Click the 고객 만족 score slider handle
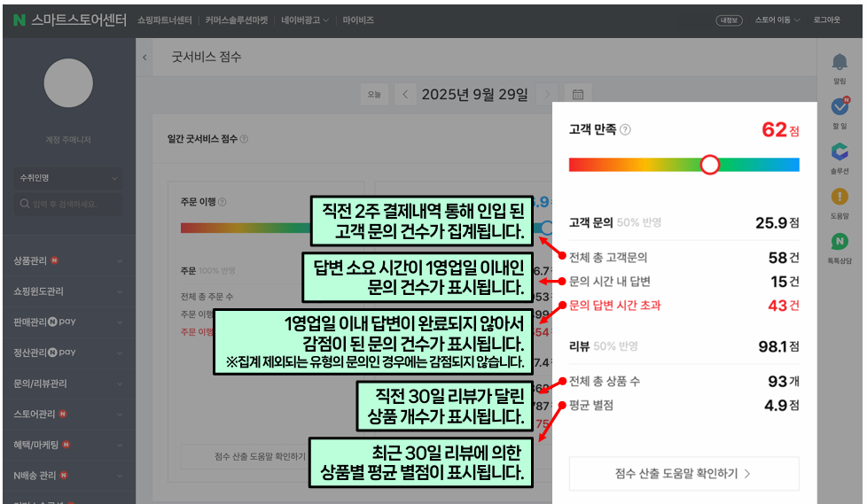 [709, 165]
